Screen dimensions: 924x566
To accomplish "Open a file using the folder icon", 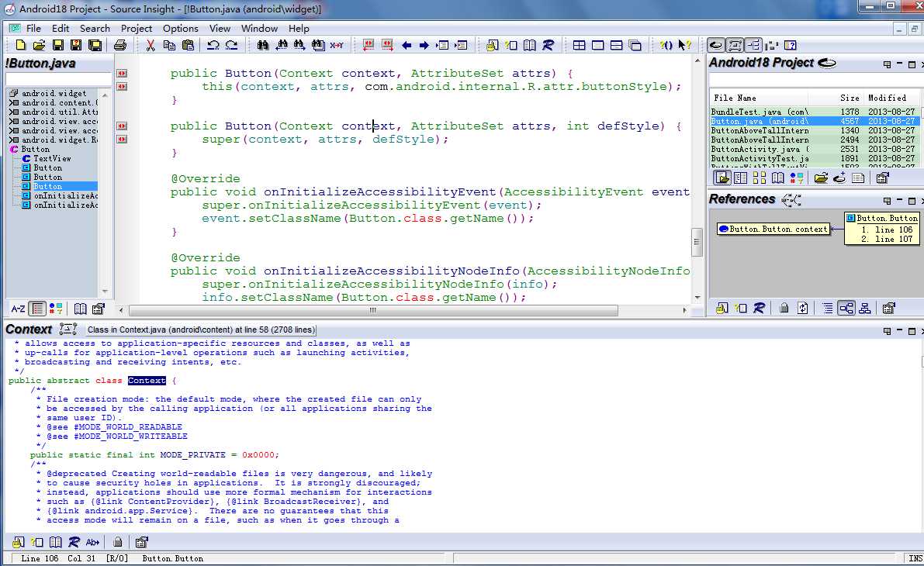I will click(x=39, y=45).
